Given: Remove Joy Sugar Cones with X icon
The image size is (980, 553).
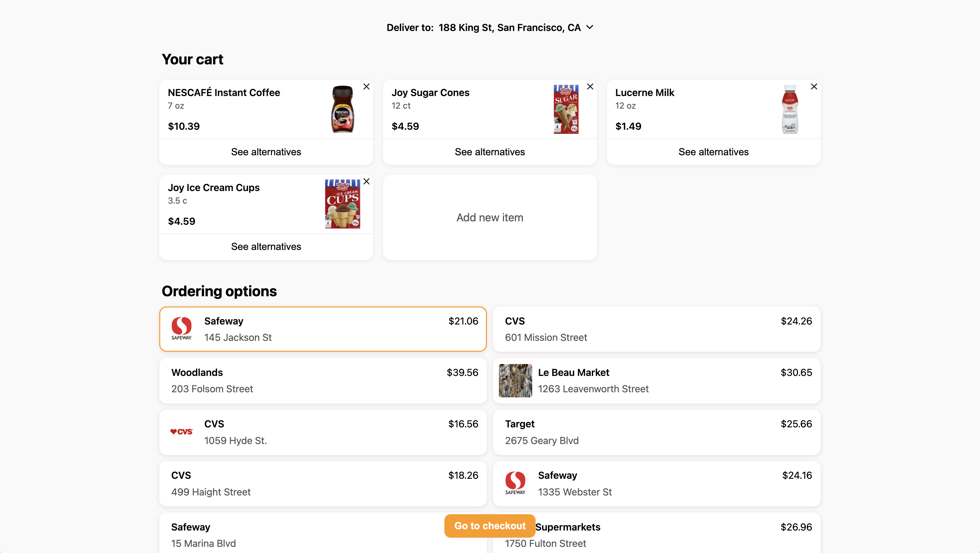Looking at the screenshot, I should [x=590, y=87].
